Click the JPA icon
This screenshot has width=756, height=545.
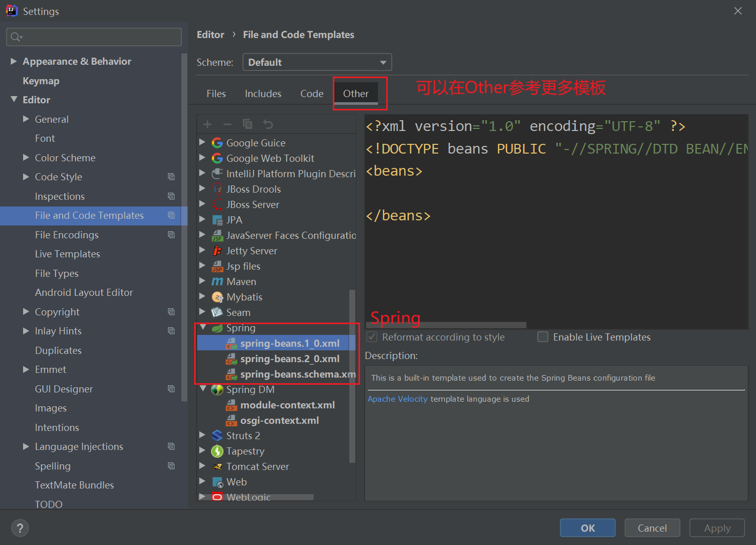tap(217, 220)
